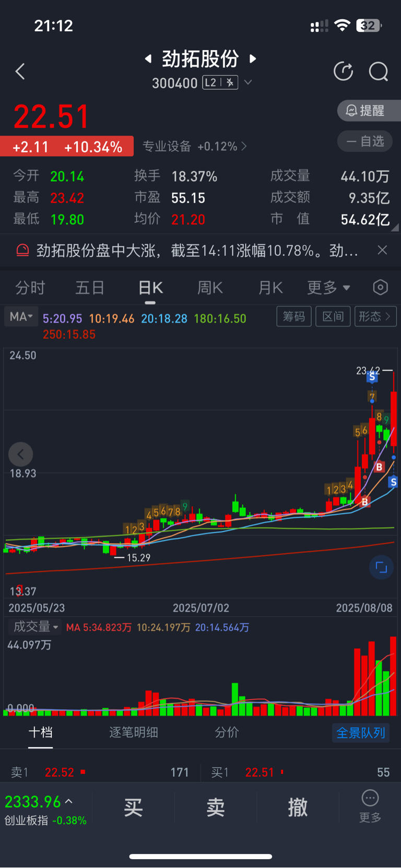401x868 pixels.
Task: Select the tallest red volume bar
Action: pos(393,676)
